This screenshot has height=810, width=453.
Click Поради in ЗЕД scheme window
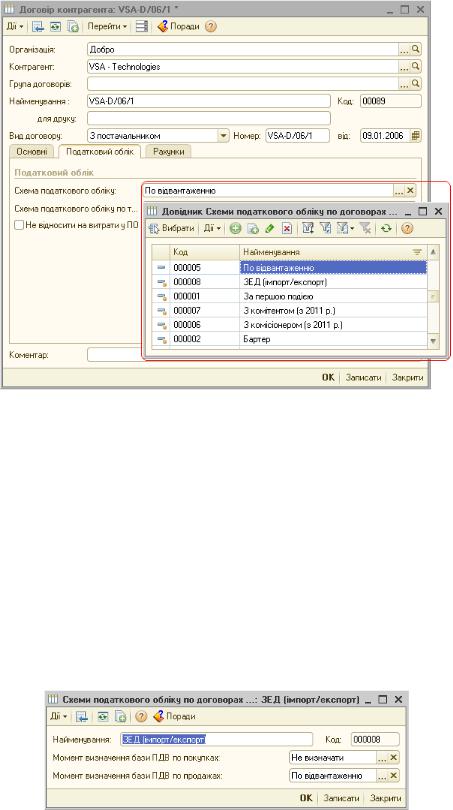point(175,716)
